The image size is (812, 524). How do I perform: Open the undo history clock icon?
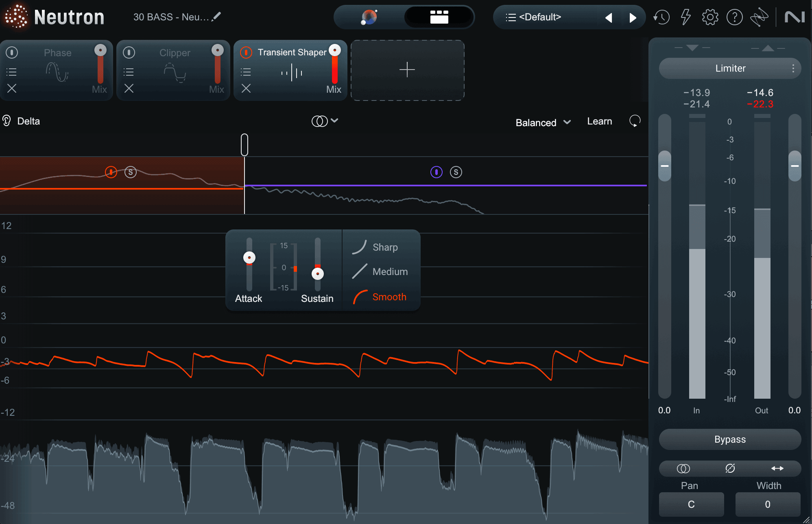(661, 17)
